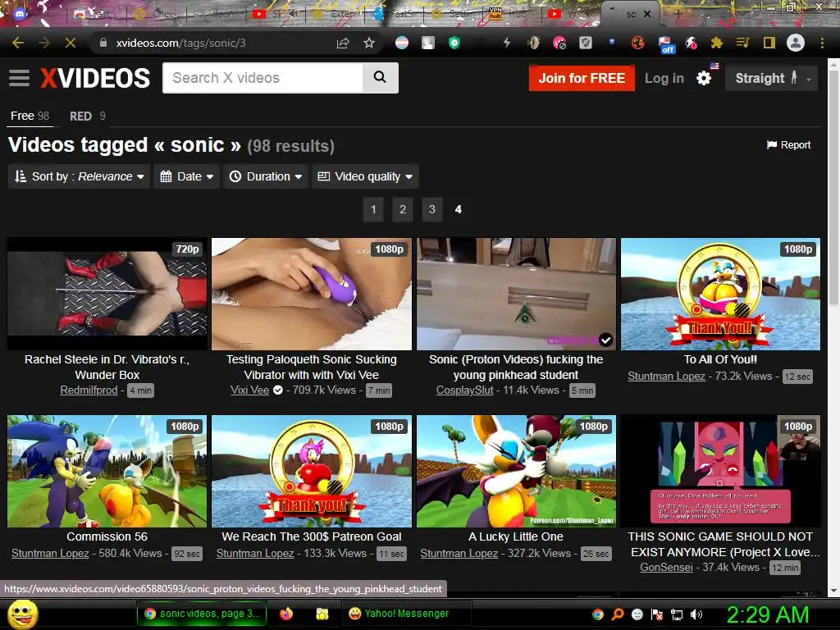Expand the Sort by Relevance dropdown
Image resolution: width=840 pixels, height=630 pixels.
(x=80, y=176)
